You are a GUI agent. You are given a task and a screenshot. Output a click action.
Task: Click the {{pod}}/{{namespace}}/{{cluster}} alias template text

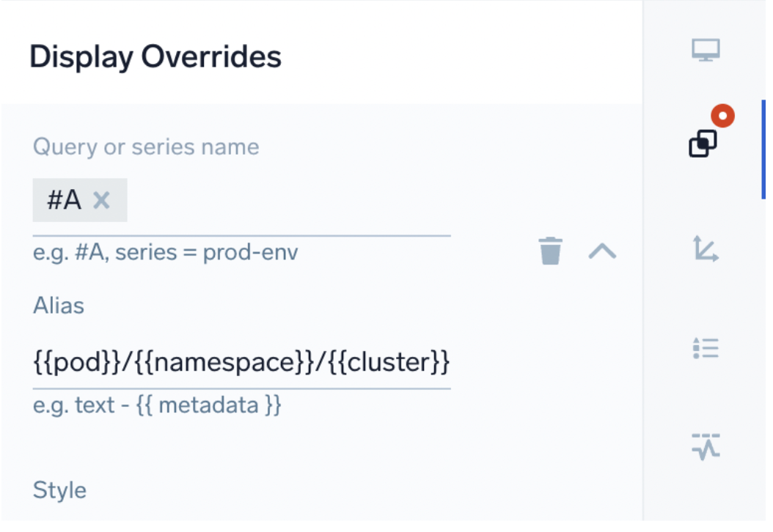[x=242, y=361]
